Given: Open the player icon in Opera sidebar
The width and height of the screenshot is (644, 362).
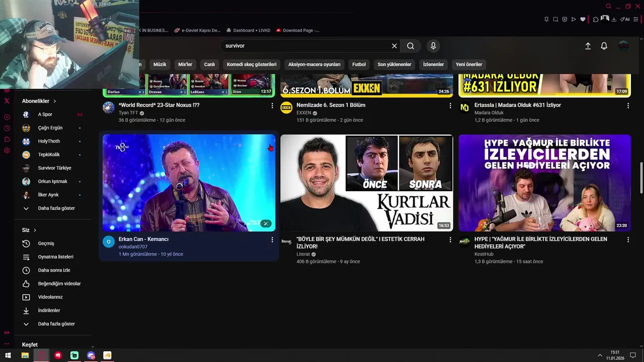Looking at the screenshot, I should (7, 117).
